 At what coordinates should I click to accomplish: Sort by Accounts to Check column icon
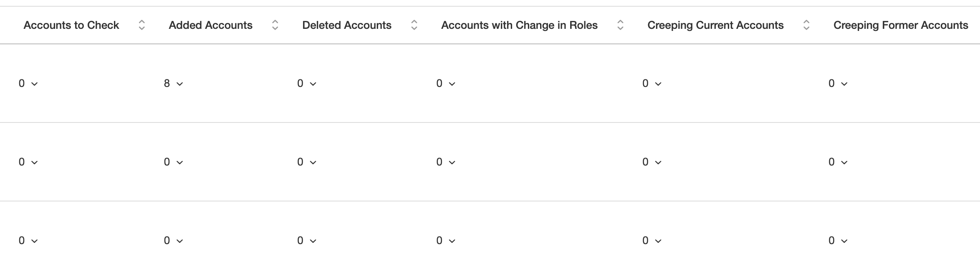point(142,25)
